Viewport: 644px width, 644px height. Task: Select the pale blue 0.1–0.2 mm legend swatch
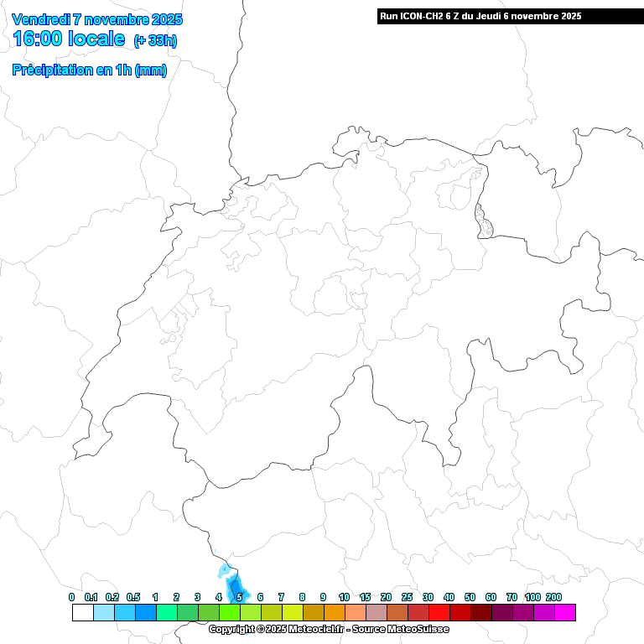pyautogui.click(x=103, y=613)
